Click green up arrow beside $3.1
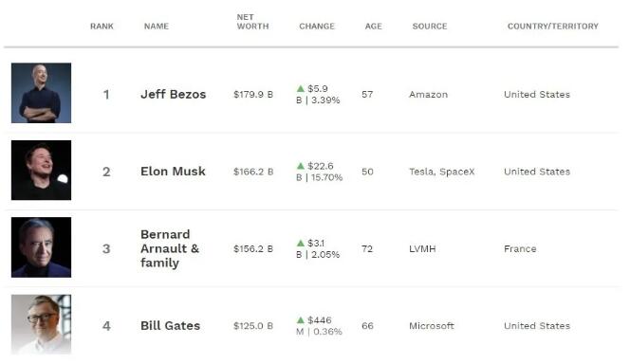Screen dimensions: 630x364 pos(301,244)
